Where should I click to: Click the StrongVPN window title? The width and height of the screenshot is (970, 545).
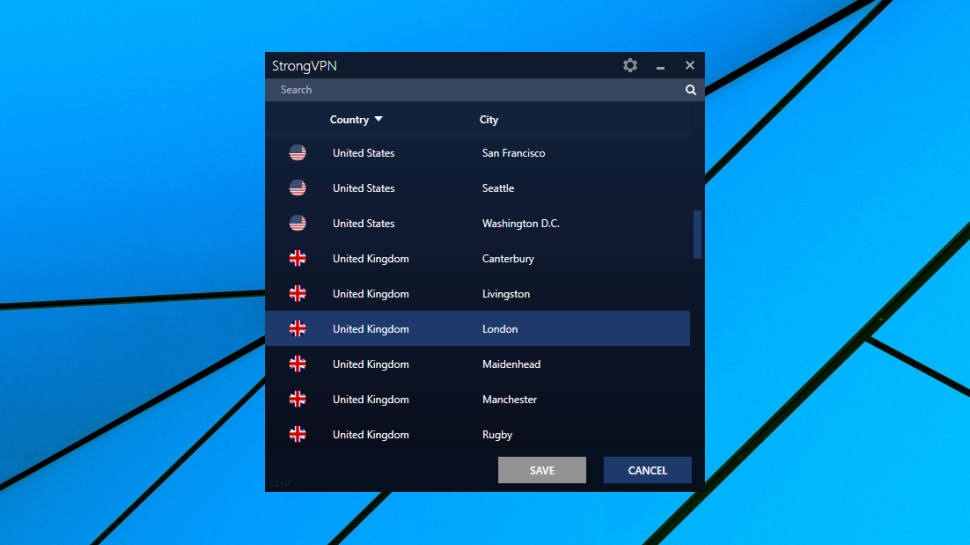pos(304,66)
